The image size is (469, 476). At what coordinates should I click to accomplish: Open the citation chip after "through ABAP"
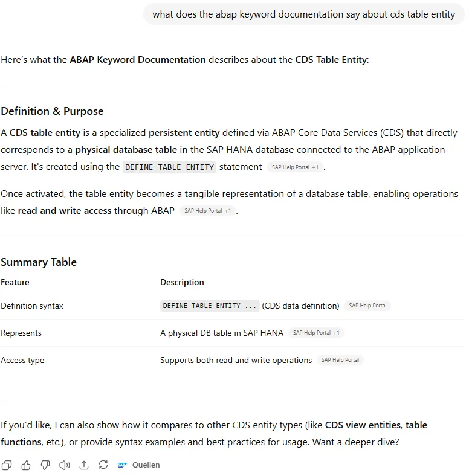207,211
